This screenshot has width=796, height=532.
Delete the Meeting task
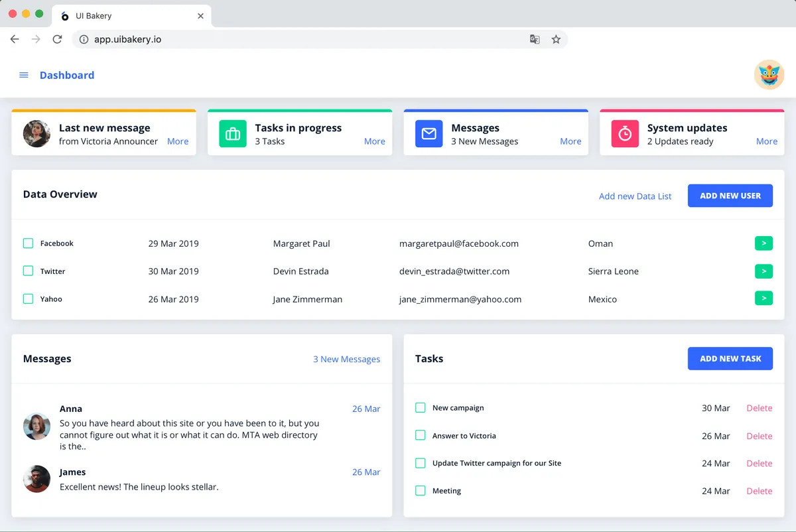760,492
